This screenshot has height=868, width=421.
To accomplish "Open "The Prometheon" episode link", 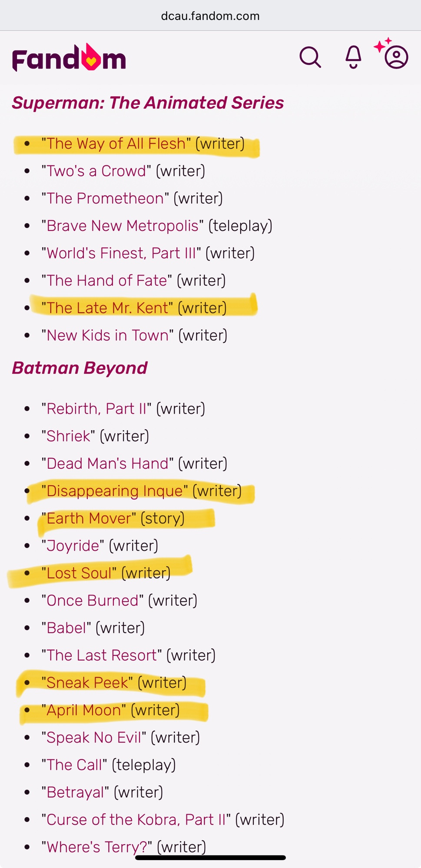I will coord(105,198).
